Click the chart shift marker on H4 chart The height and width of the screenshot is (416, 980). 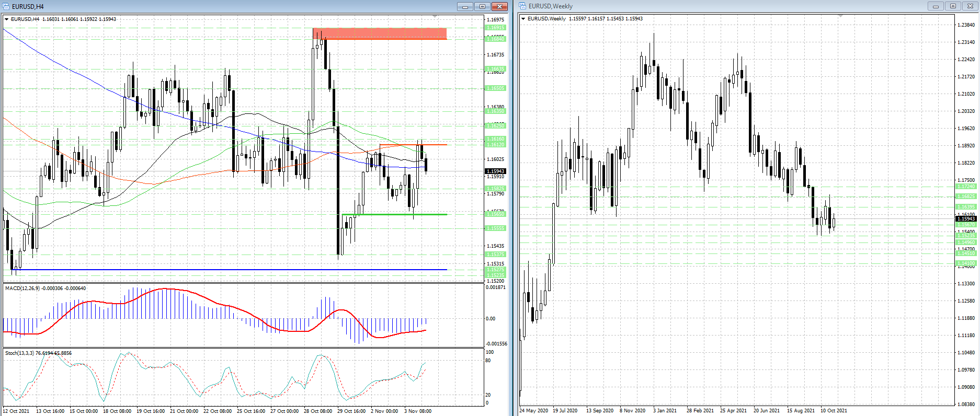pyautogui.click(x=435, y=17)
